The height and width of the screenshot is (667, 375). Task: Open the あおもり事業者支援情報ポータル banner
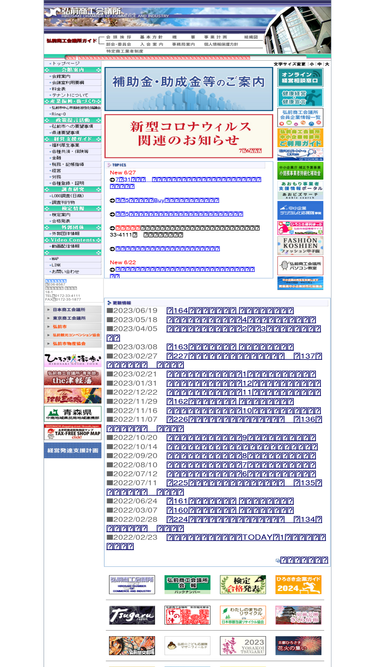(x=300, y=190)
